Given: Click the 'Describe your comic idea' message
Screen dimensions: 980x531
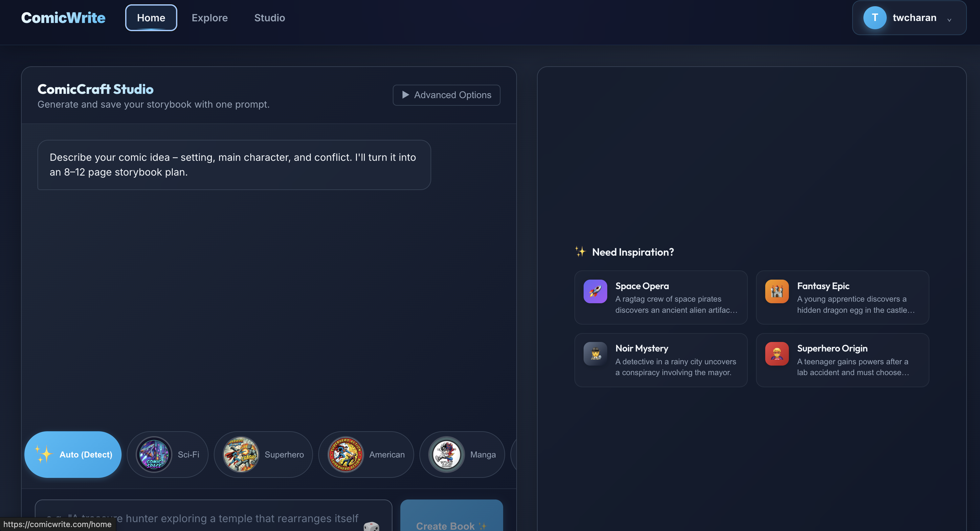Looking at the screenshot, I should [234, 164].
